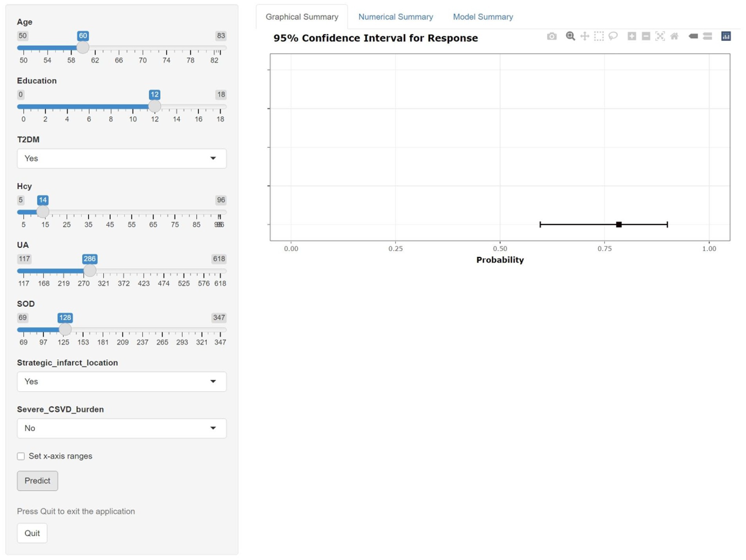Click the Autoscale icon
The image size is (746, 560).
[x=660, y=36]
